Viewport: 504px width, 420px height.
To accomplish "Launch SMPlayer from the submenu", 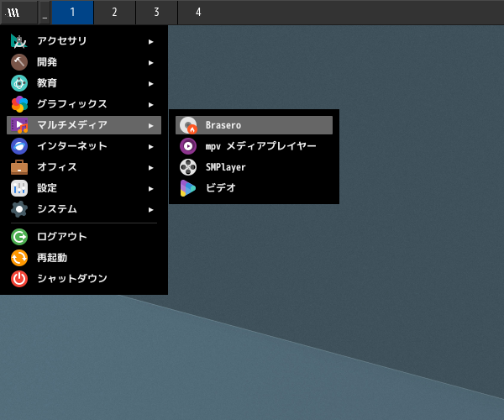I will pos(254,167).
